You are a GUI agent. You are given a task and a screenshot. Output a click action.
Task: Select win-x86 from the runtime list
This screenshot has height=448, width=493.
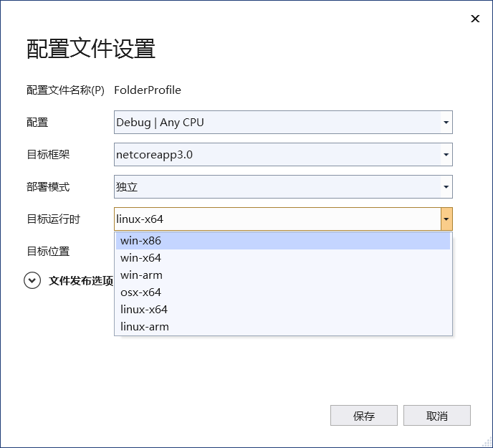(x=283, y=241)
